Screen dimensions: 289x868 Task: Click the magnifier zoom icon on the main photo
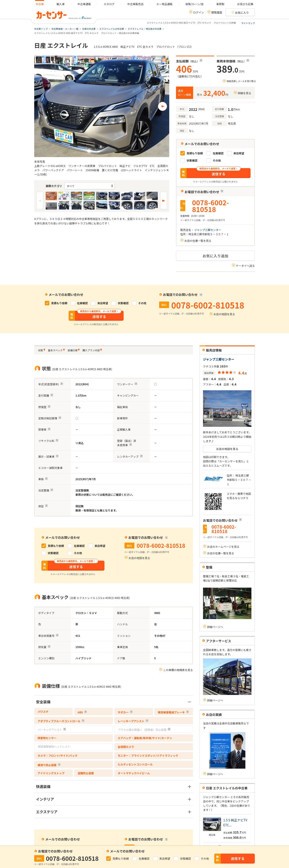click(165, 60)
